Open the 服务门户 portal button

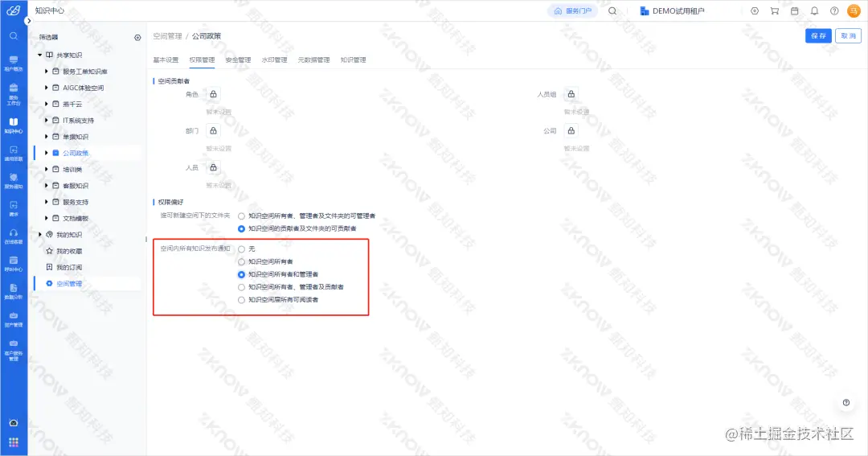tap(573, 10)
